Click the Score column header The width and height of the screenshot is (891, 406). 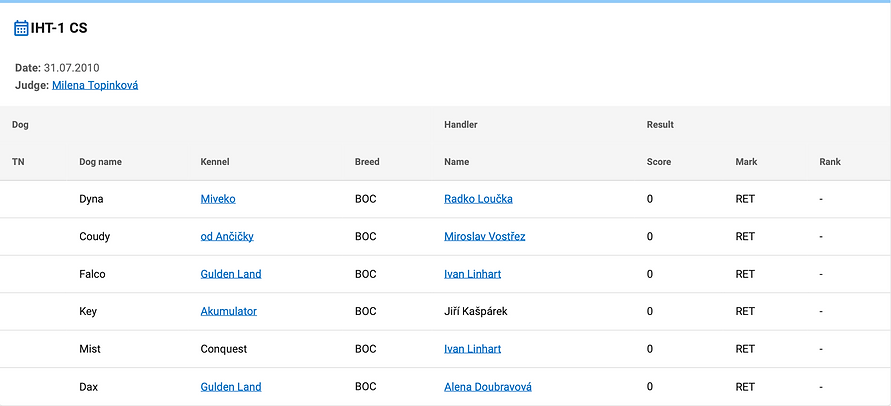pos(659,162)
